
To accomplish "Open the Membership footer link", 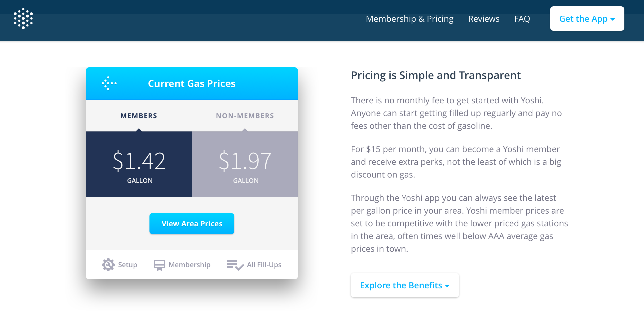I will pos(189,265).
